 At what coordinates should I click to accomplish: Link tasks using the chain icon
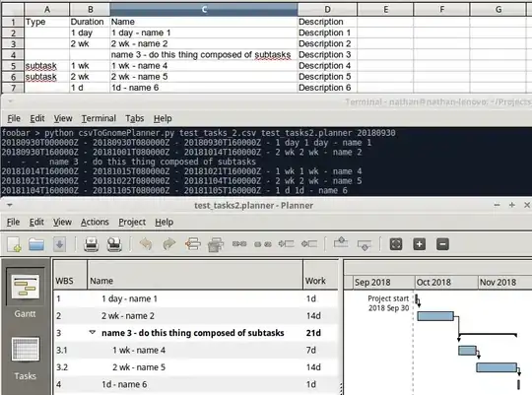point(239,244)
